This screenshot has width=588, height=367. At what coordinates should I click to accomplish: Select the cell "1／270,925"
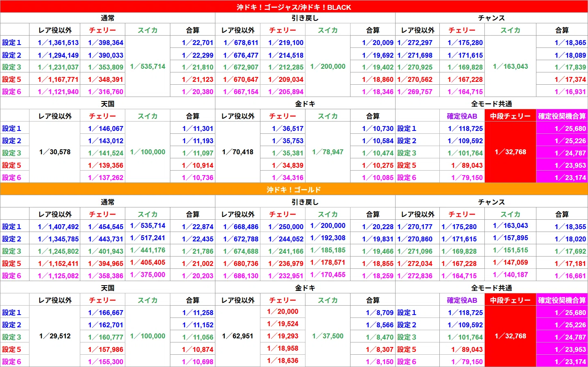(x=418, y=67)
